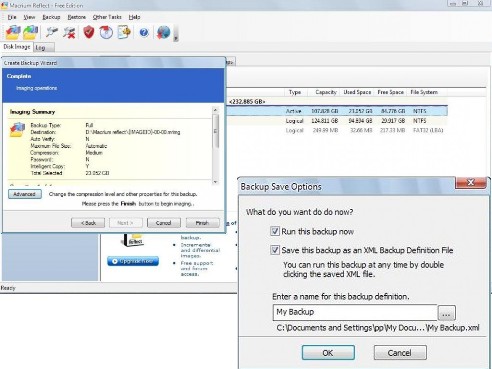This screenshot has height=369, width=492.
Task: Click the Used Space column header
Action: (x=357, y=92)
